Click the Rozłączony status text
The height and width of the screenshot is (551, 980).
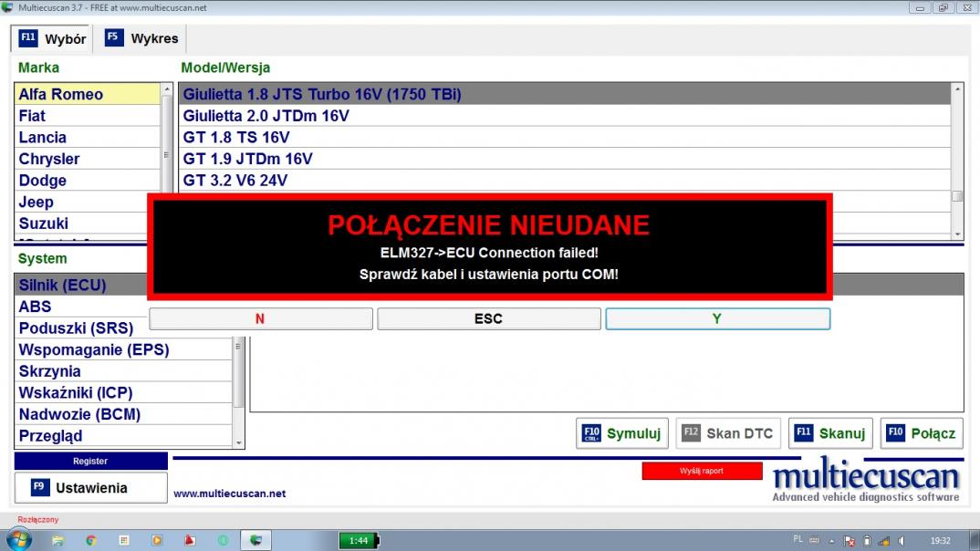tap(38, 520)
